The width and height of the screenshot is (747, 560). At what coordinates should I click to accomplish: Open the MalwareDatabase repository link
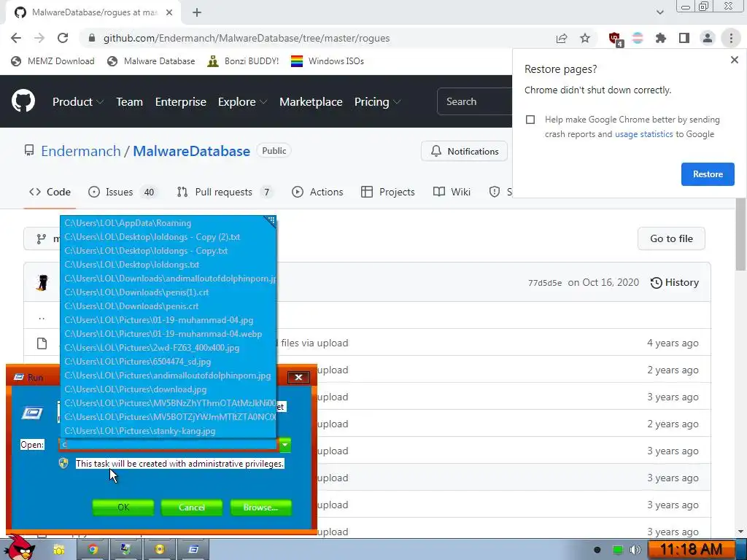192,151
